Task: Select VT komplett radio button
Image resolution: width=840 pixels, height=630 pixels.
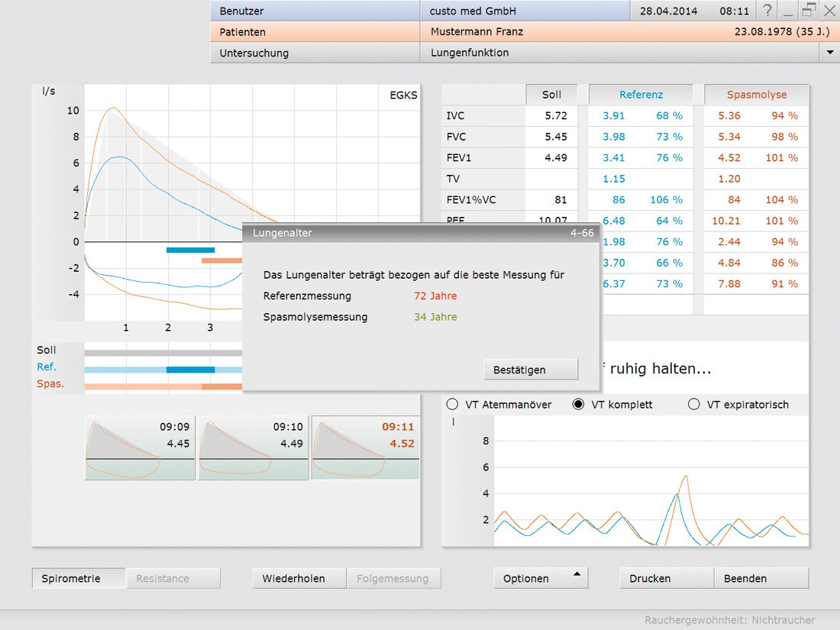Action: [579, 405]
